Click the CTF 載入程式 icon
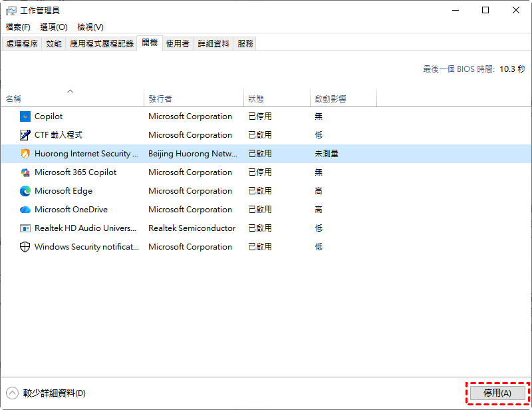The height and width of the screenshot is (410, 532). pos(25,135)
